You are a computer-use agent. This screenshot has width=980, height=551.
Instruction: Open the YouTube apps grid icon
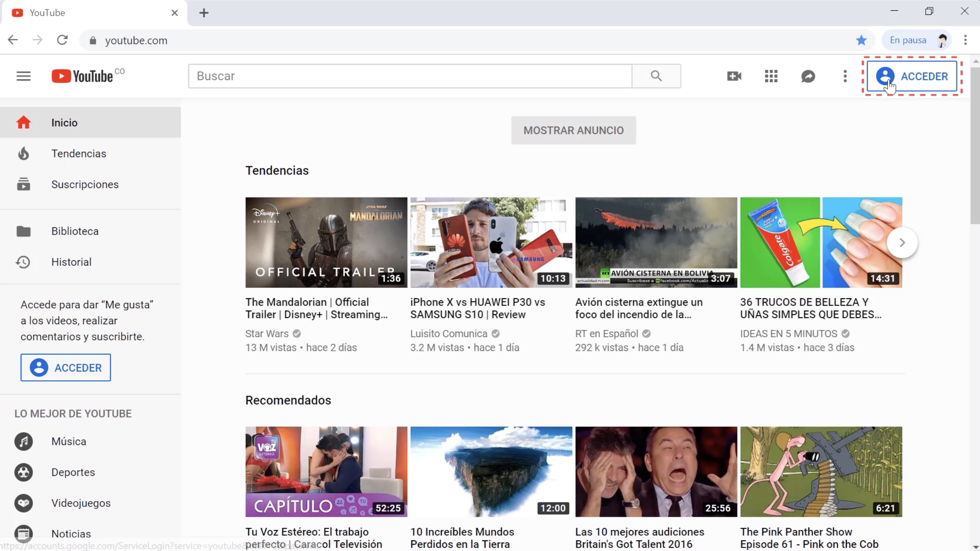pos(771,76)
